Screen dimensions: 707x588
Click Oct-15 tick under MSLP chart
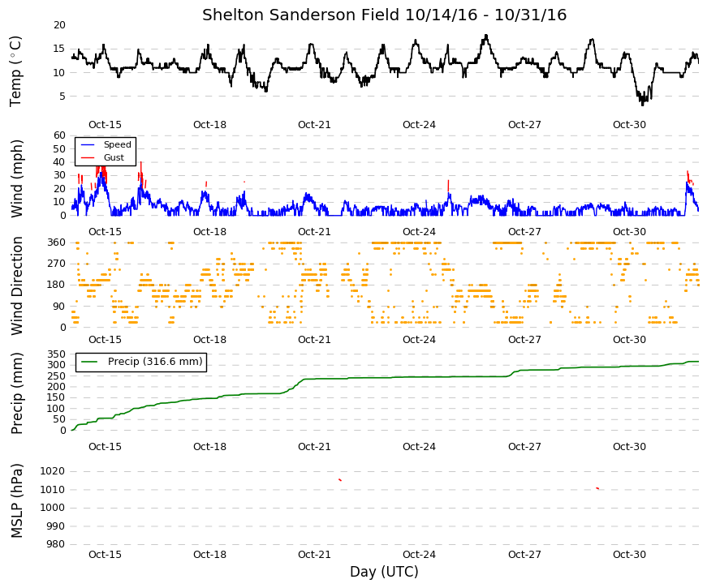(x=105, y=555)
